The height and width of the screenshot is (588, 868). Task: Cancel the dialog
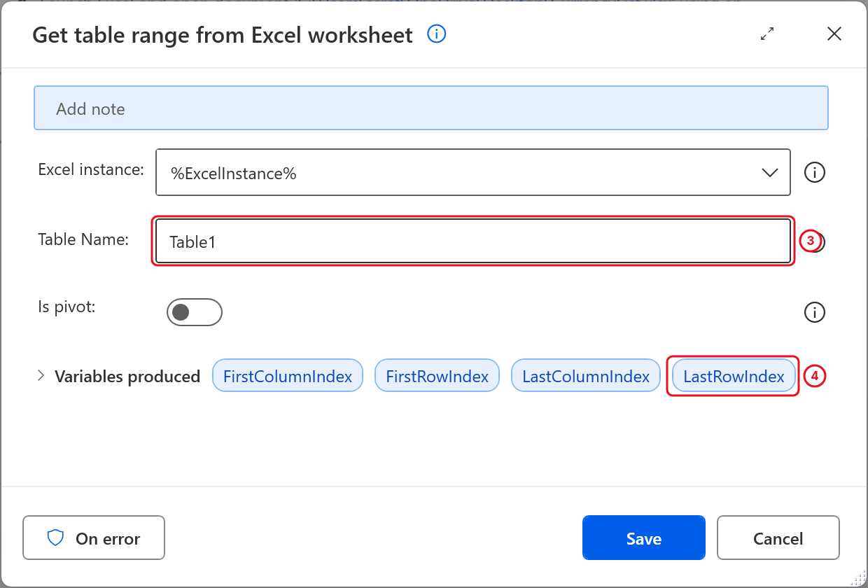pyautogui.click(x=778, y=538)
